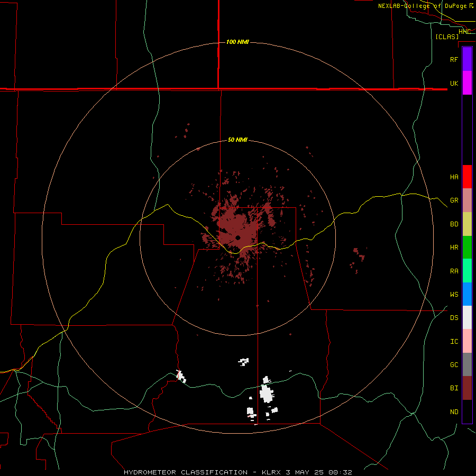The width and height of the screenshot is (476, 476).
Task: Click the IC legend label
Action: [454, 342]
